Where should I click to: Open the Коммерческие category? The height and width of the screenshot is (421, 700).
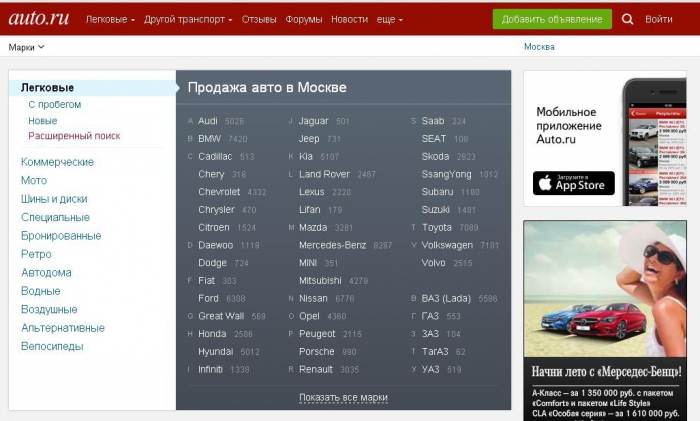57,162
